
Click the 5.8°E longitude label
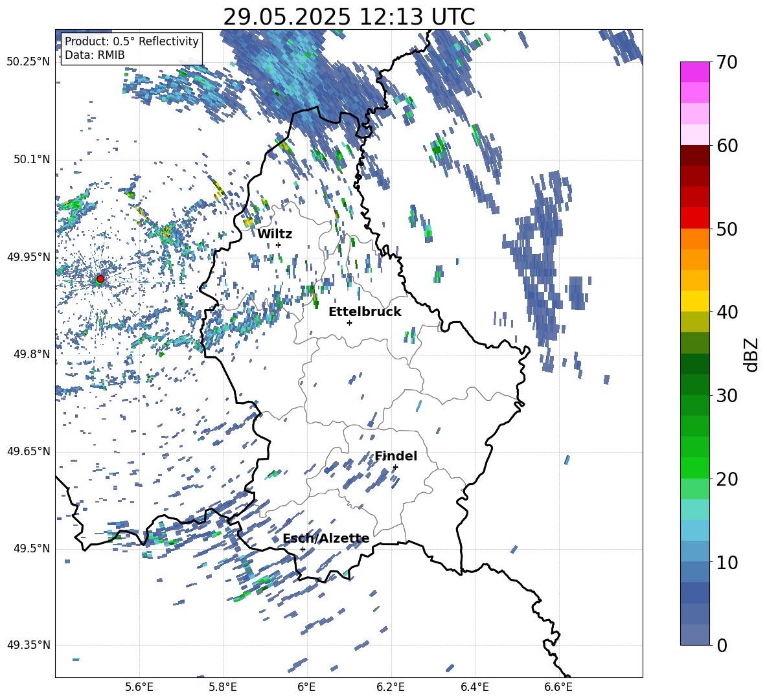[x=223, y=688]
